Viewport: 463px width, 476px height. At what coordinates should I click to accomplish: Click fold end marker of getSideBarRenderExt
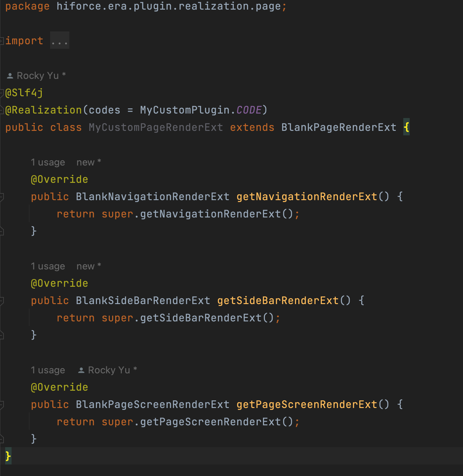pyautogui.click(x=2, y=335)
